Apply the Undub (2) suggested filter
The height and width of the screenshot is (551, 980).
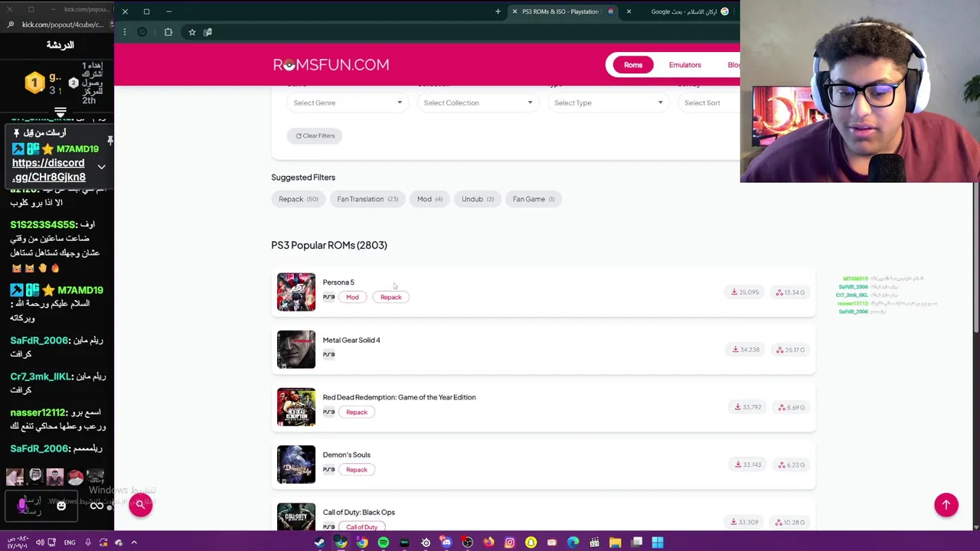coord(477,199)
